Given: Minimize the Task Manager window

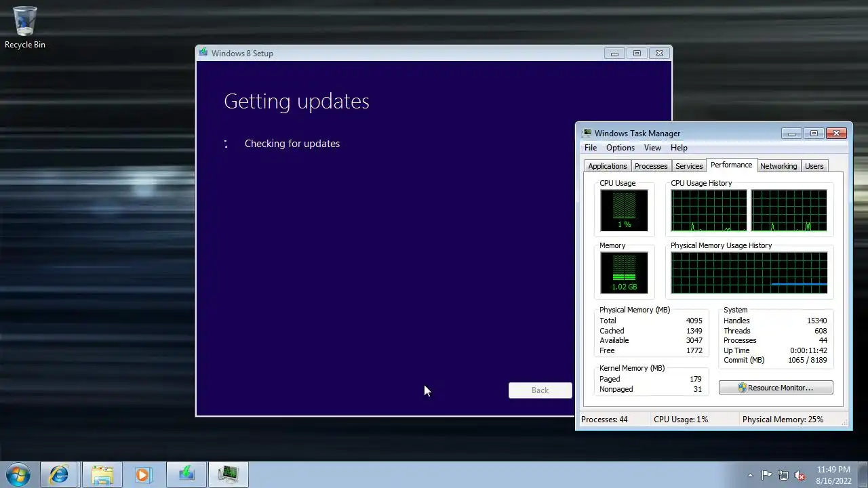Looking at the screenshot, I should (x=791, y=134).
